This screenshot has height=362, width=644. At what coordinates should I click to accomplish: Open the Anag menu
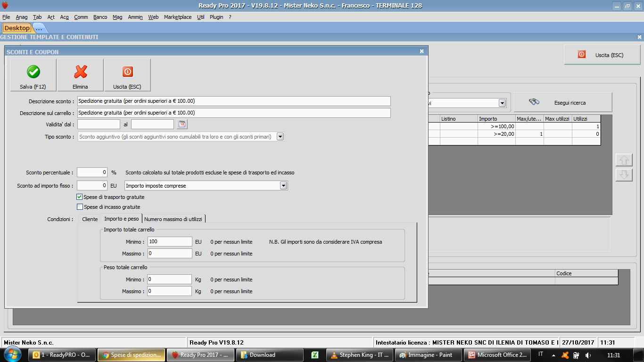tap(22, 17)
